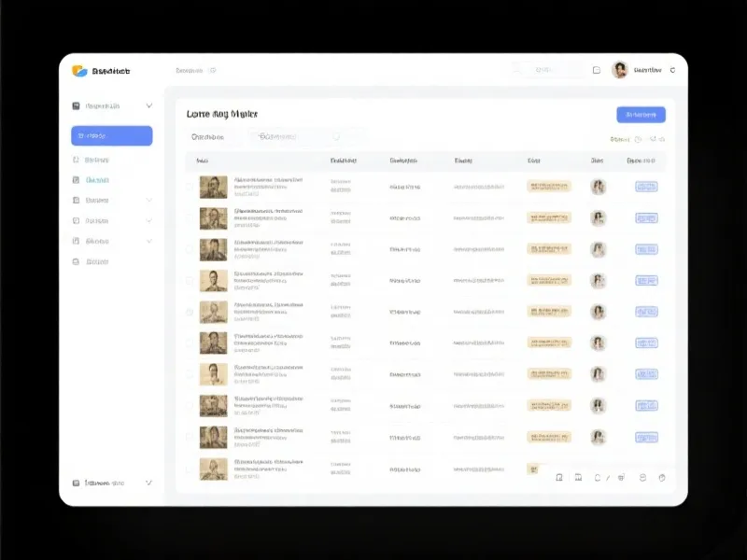This screenshot has height=560, width=747.
Task: Check the second table row's checkbox
Action: (x=190, y=218)
